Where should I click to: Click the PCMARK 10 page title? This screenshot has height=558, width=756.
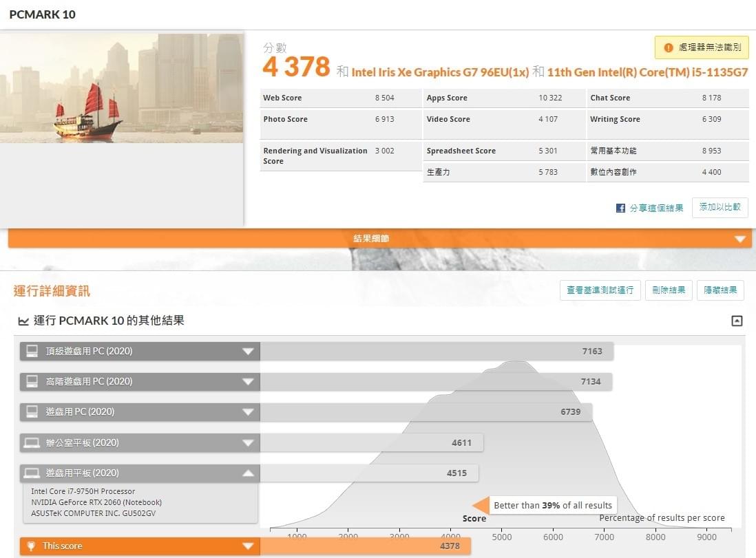point(43,14)
